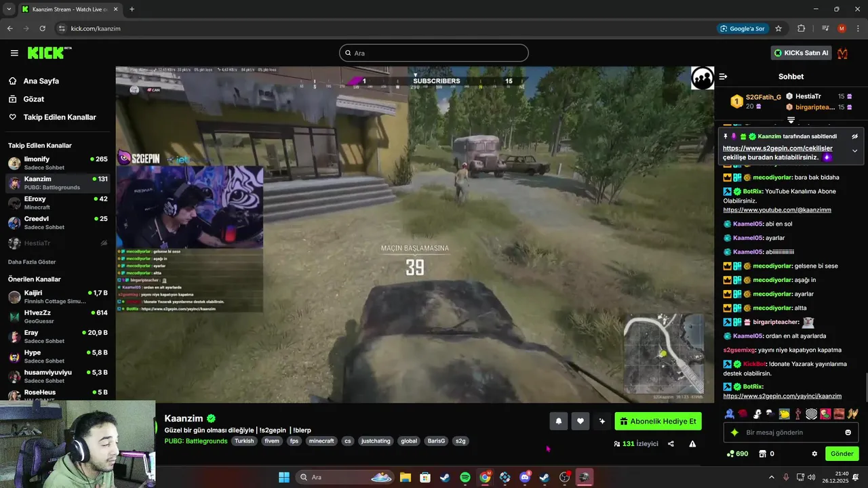Viewport: 868px width, 488px height.
Task: Hide the pinned chat message
Action: tap(854, 136)
